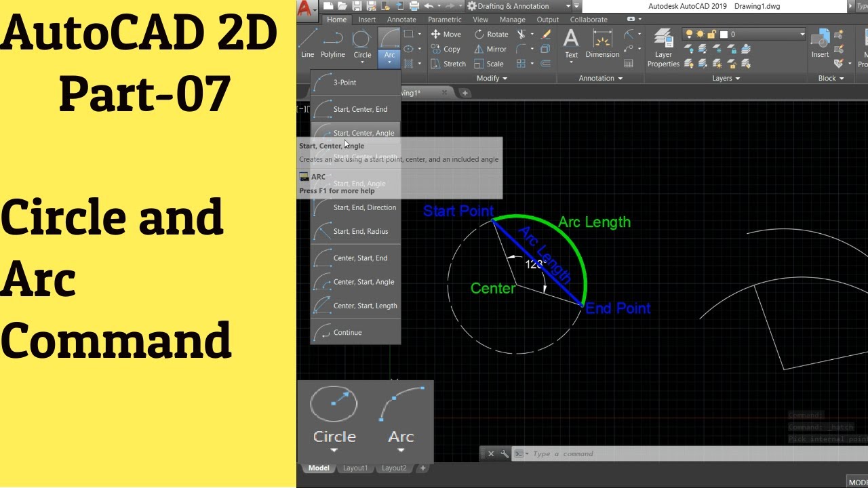The height and width of the screenshot is (488, 868).
Task: Switch to the View ribbon tab
Action: [481, 20]
